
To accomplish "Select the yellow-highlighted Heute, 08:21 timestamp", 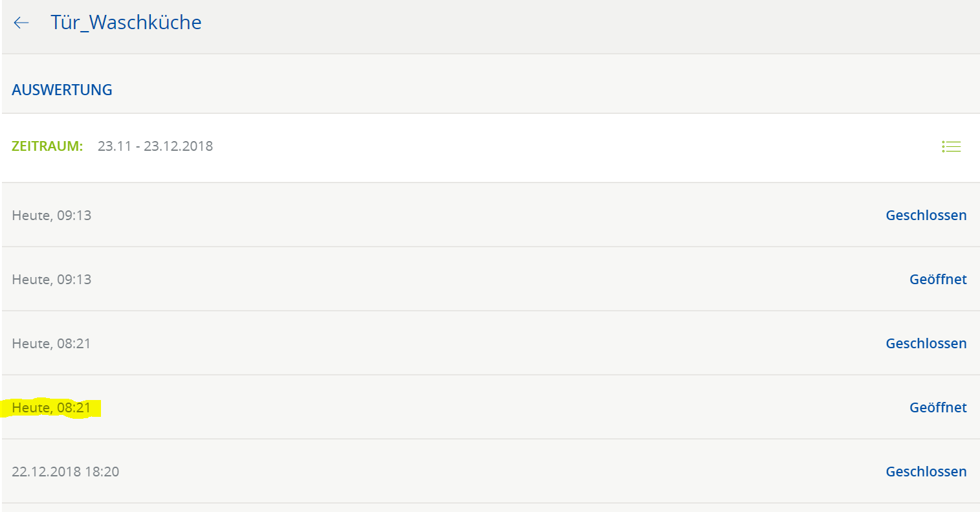I will pyautogui.click(x=52, y=408).
